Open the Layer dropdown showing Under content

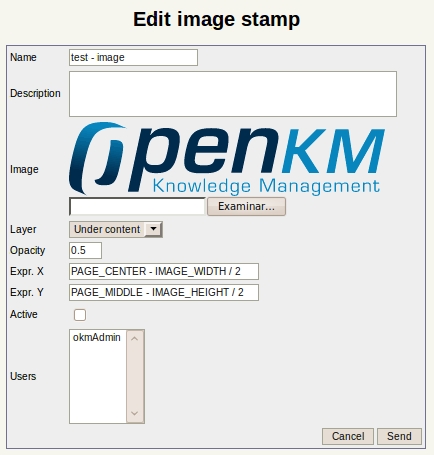[116, 229]
